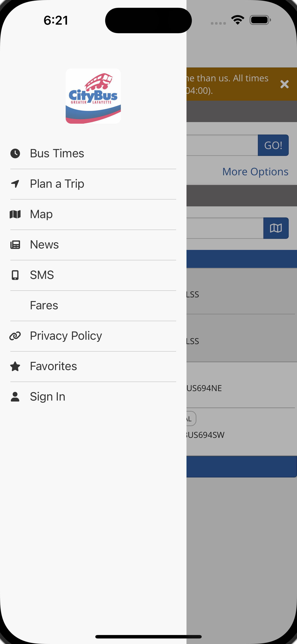The image size is (297, 644).
Task: Click the GO! button
Action: (273, 145)
